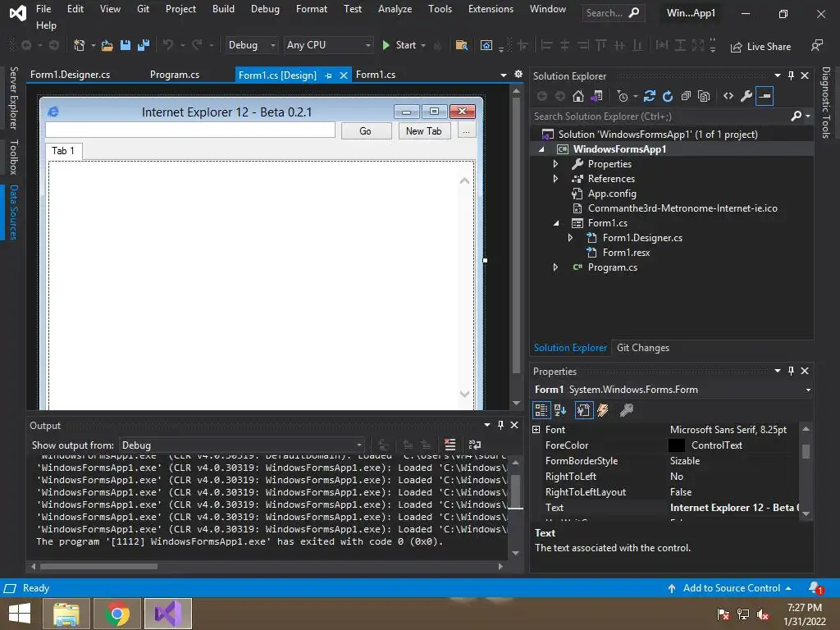This screenshot has width=840, height=630.
Task: Switch Views icon in Solution Explorer
Action: point(596,96)
